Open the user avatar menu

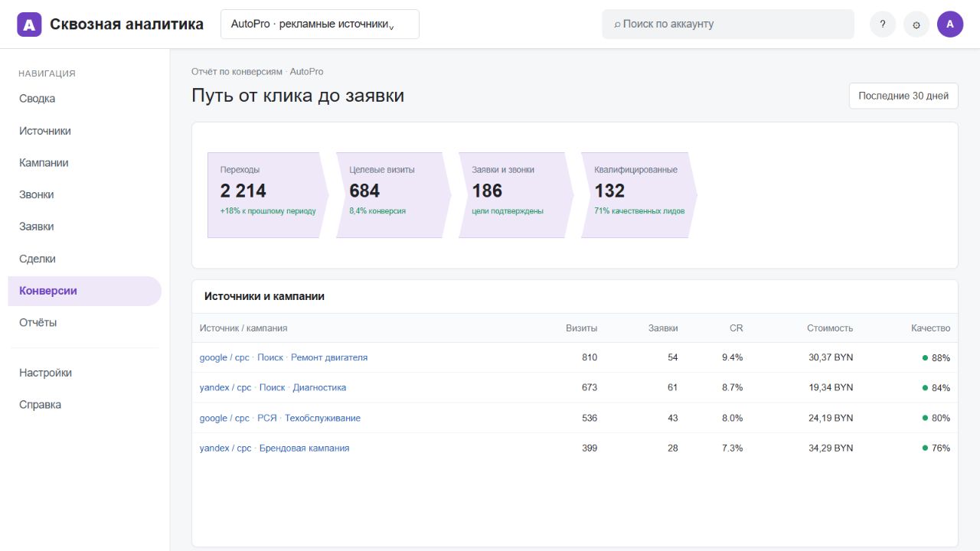pyautogui.click(x=950, y=24)
